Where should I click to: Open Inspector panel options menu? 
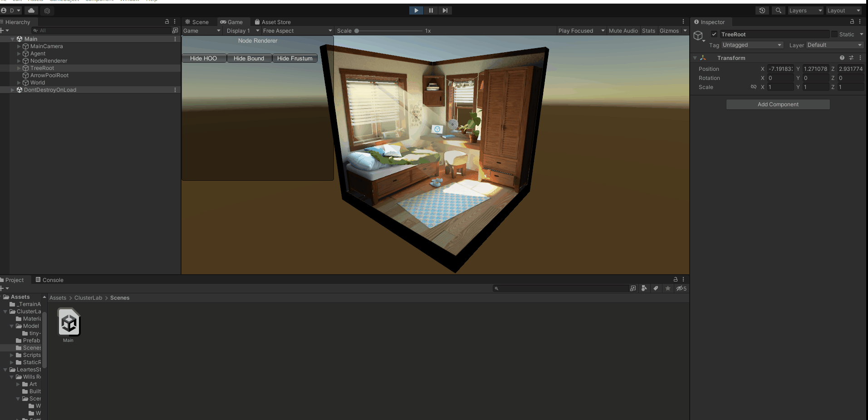(860, 21)
